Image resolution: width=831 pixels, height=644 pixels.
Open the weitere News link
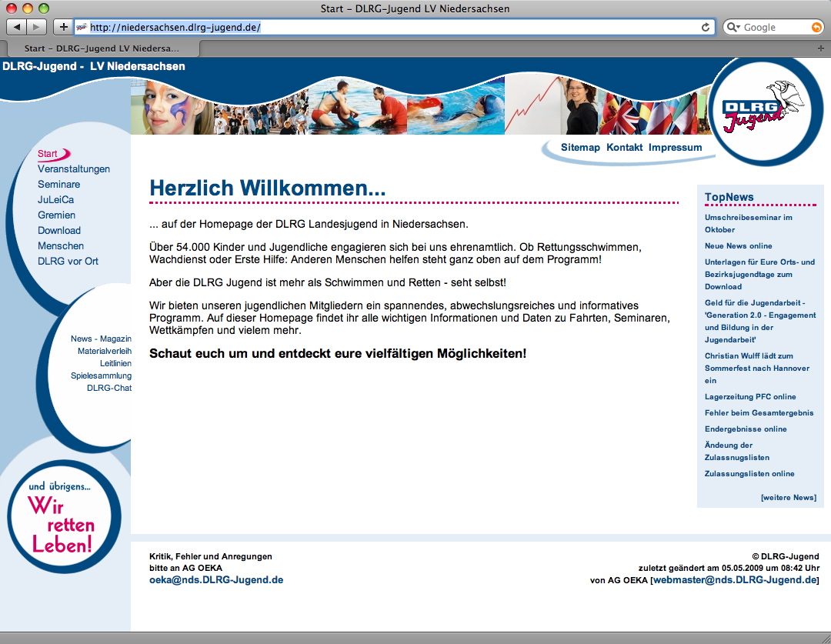(788, 497)
